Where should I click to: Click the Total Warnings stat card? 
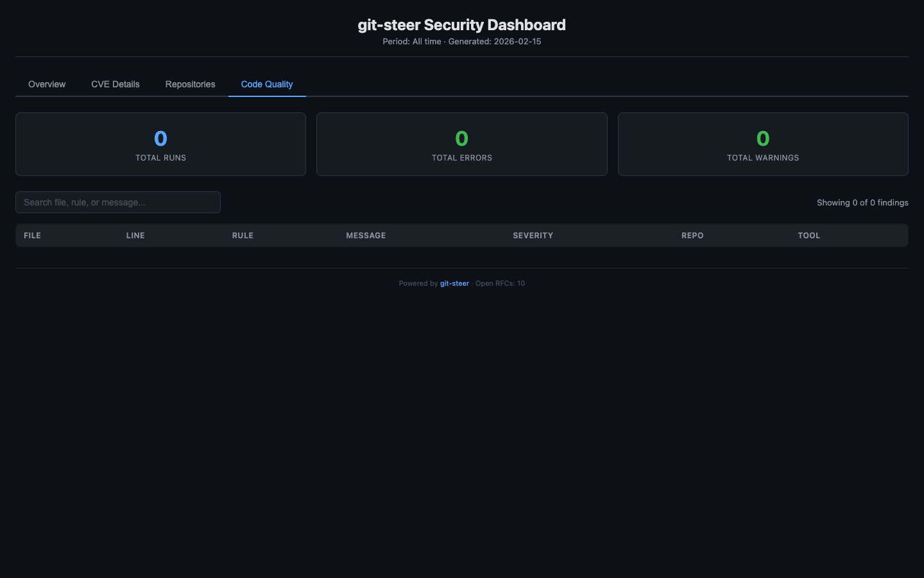[763, 144]
